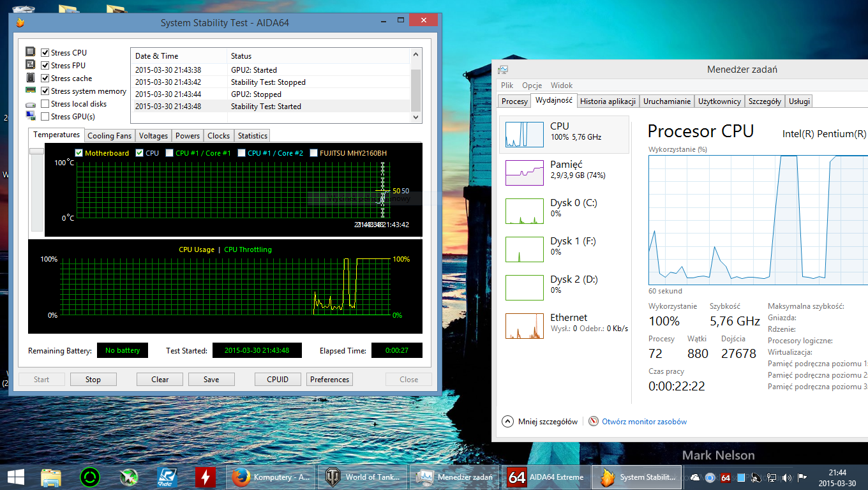
Task: Open the Voltages tab
Action: [153, 136]
